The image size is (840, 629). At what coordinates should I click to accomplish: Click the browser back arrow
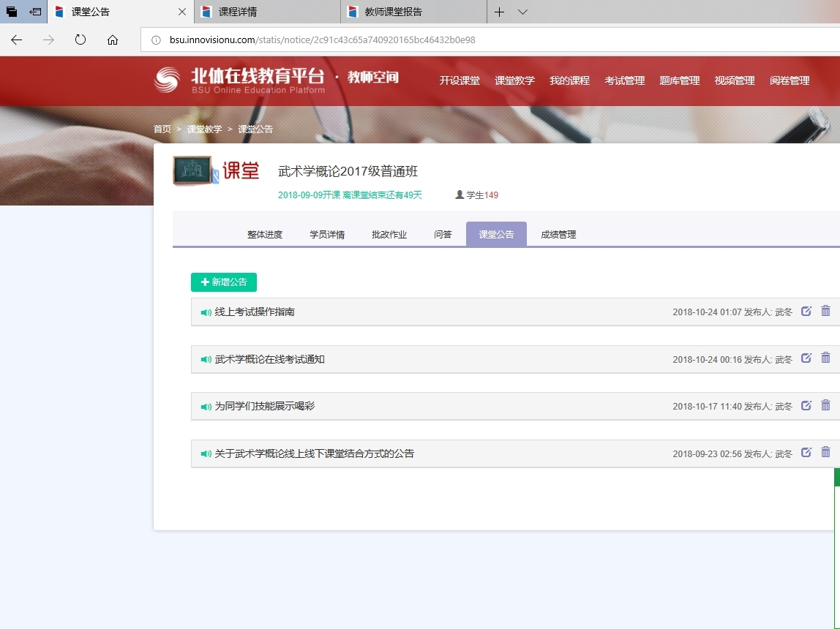[x=16, y=40]
